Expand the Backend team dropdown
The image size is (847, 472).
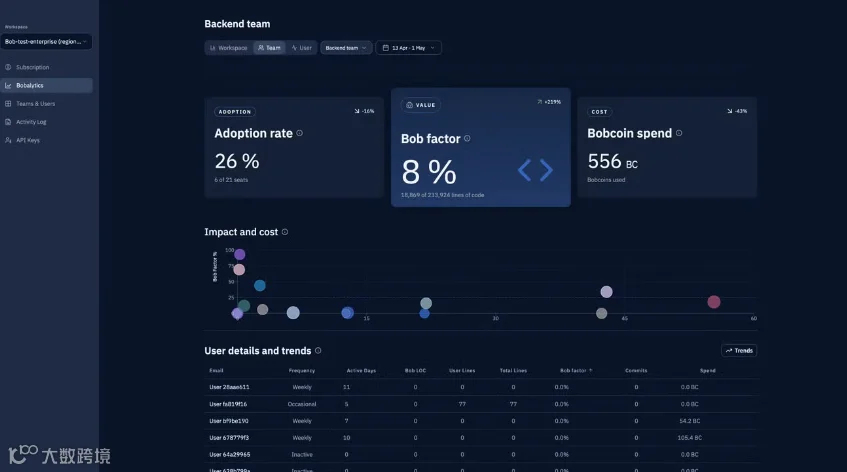click(346, 48)
